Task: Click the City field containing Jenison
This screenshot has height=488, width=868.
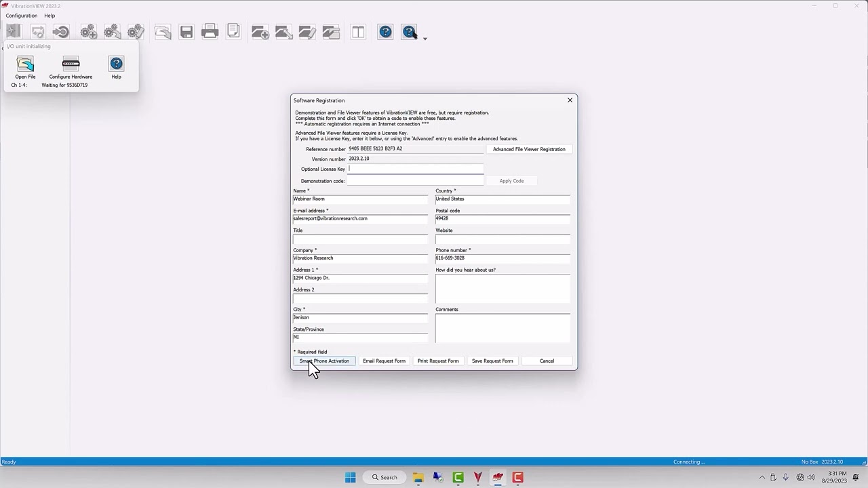Action: (361, 317)
